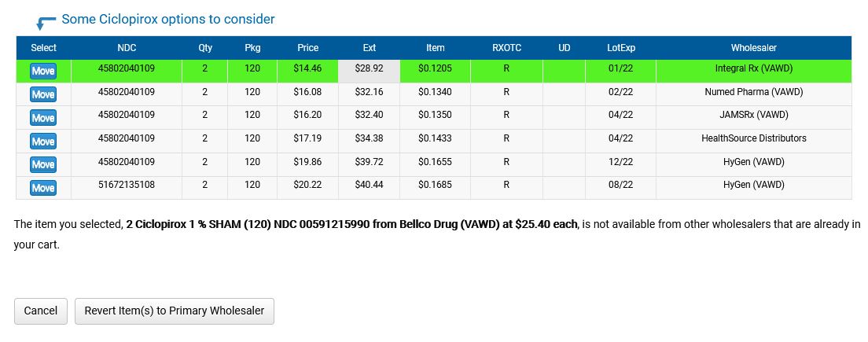868x342 pixels.
Task: Click the Price column header
Action: [x=307, y=48]
